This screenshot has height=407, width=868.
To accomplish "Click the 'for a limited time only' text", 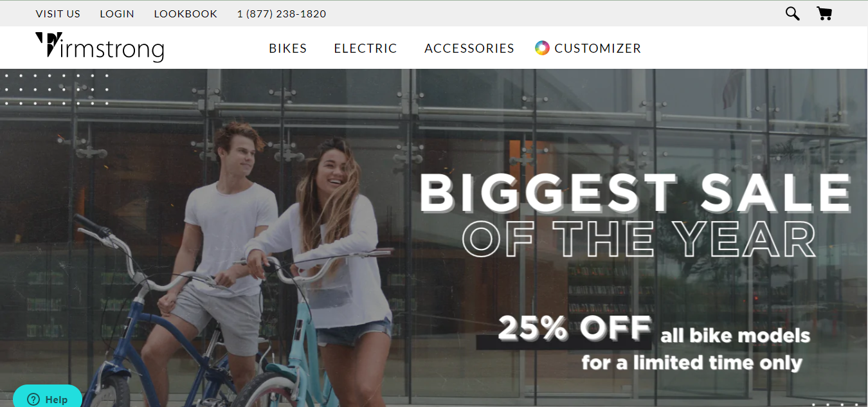I will (692, 363).
